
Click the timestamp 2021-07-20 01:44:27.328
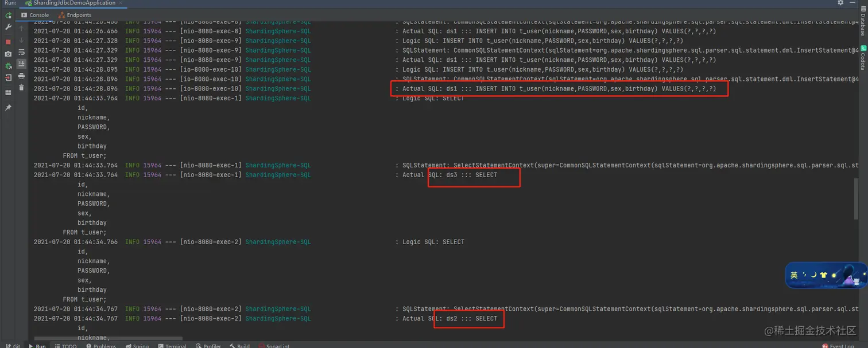tap(76, 41)
